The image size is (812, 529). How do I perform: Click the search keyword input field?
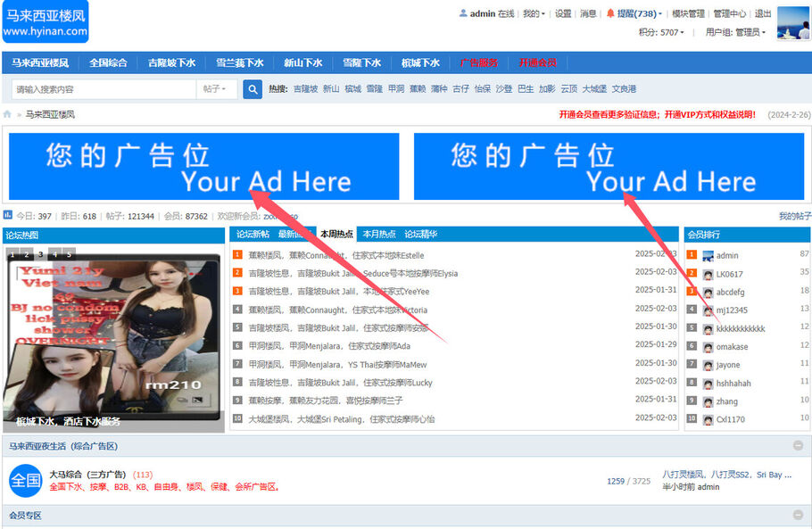(x=103, y=89)
